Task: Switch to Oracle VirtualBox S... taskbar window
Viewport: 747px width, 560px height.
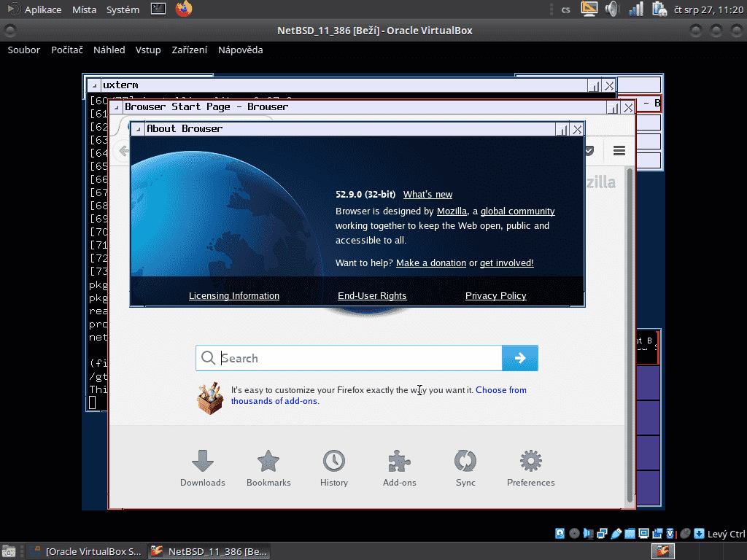Action: pyautogui.click(x=85, y=551)
